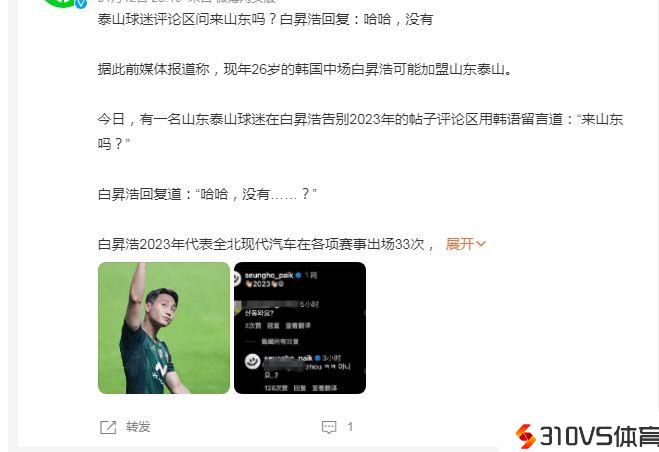Screen dimensions: 659x452
Task: Click the 转发 share arrow icon
Action: [x=108, y=427]
